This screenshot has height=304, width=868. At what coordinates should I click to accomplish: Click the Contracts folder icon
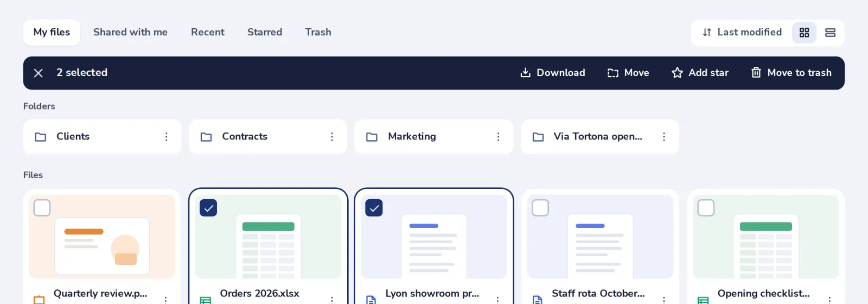pos(206,137)
